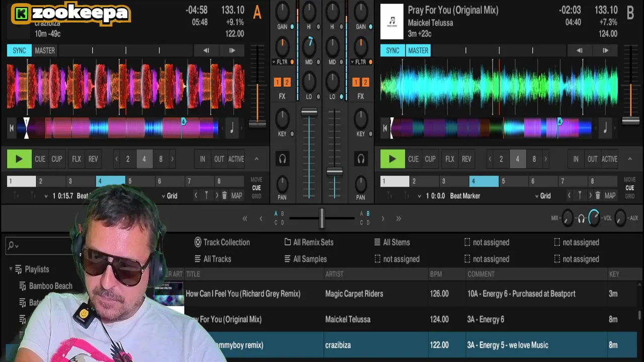Decrease loop size on Deck A
This screenshot has height=362, width=644.
116,159
